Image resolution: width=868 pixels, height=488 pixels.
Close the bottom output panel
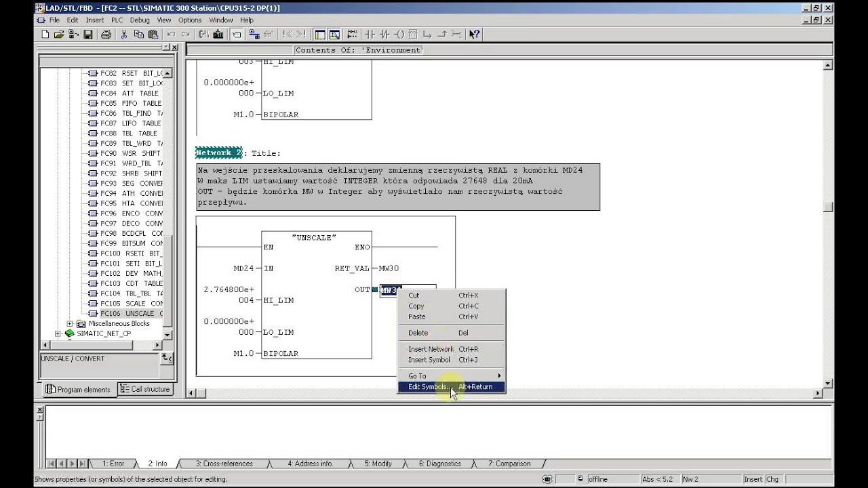pos(39,409)
